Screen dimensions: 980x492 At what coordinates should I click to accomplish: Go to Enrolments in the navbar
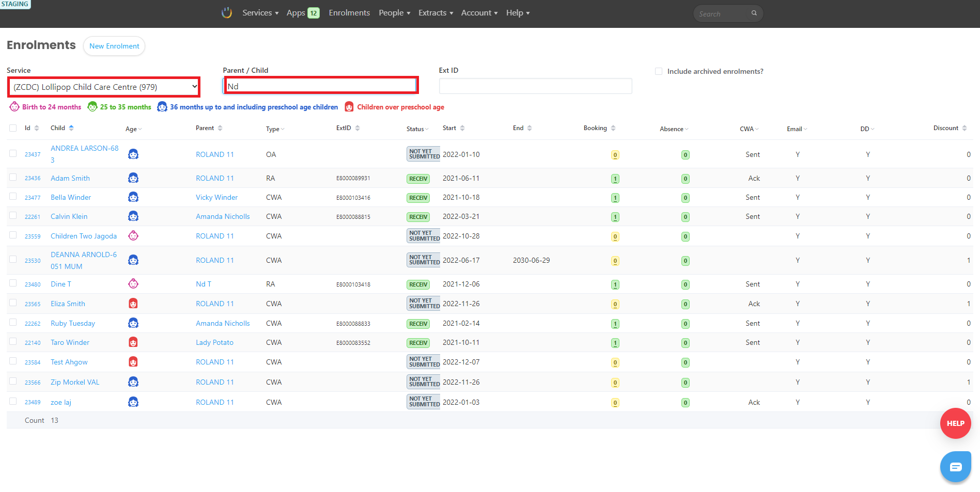click(x=349, y=13)
